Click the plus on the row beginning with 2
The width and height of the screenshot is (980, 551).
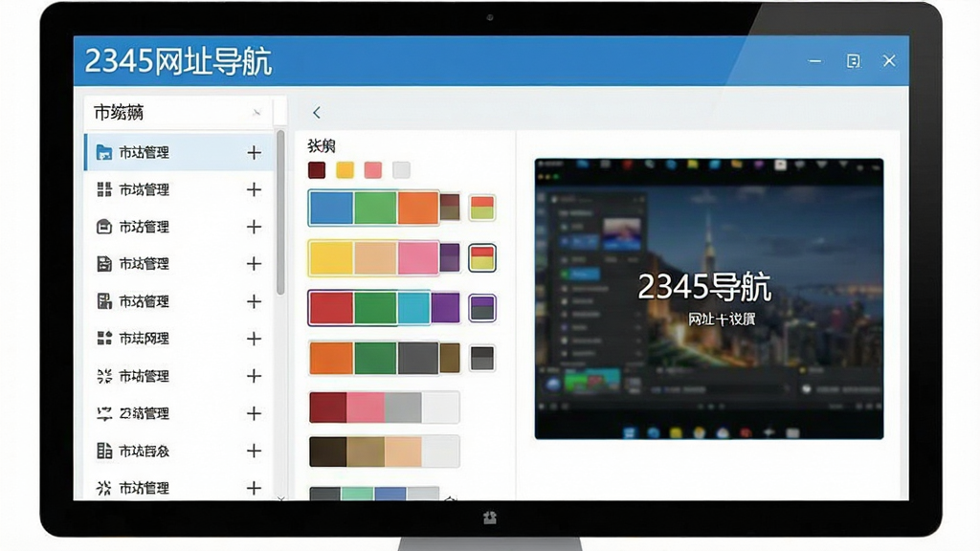click(254, 413)
